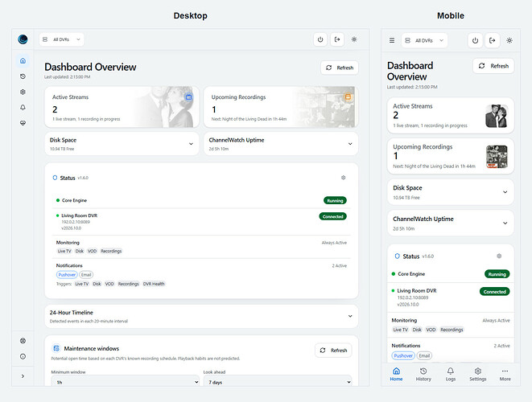
Task: Click desktop Active Streams card
Action: [122, 107]
